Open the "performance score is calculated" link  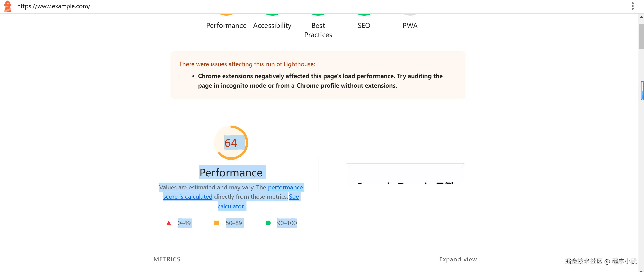(188, 197)
